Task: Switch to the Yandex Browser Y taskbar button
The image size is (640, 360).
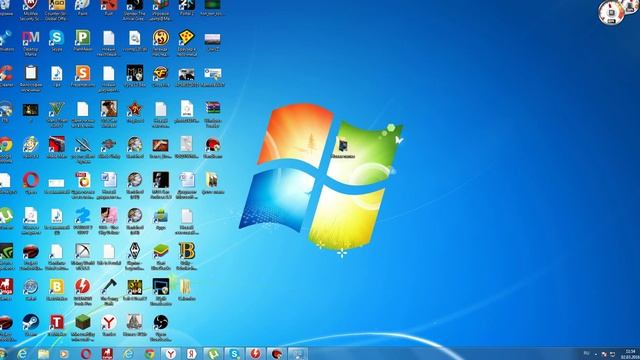Action: 171,354
